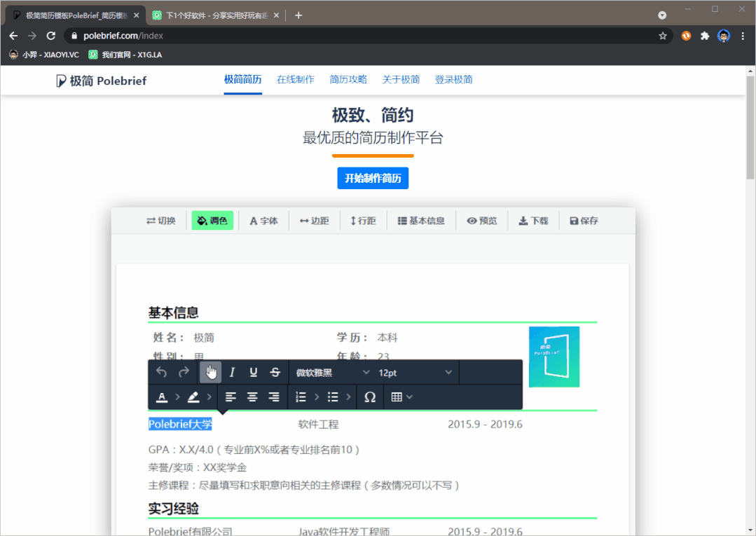The height and width of the screenshot is (536, 756).
Task: Insert special character Omega icon
Action: [370, 397]
